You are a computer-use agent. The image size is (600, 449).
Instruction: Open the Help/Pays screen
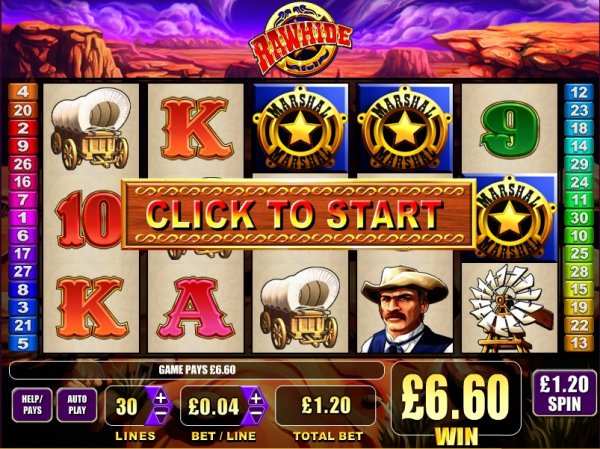click(32, 405)
